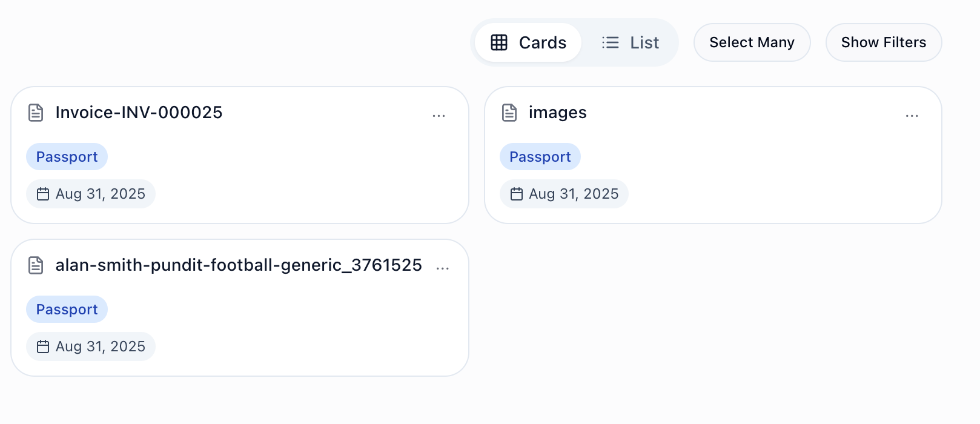Click the Passport tag on images card
The height and width of the screenshot is (424, 980).
[540, 157]
